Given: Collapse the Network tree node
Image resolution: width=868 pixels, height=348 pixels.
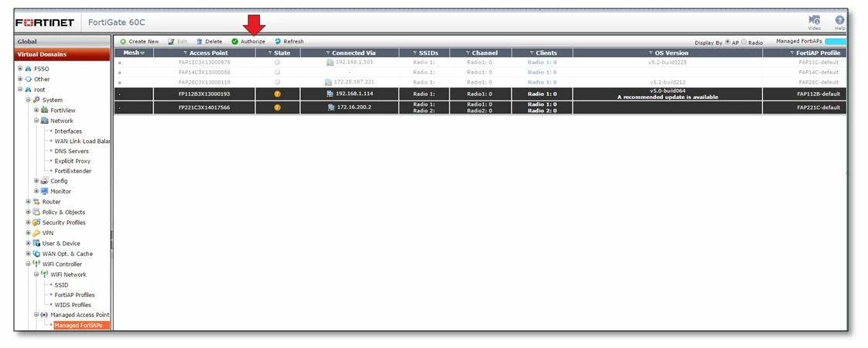Looking at the screenshot, I should click(36, 121).
